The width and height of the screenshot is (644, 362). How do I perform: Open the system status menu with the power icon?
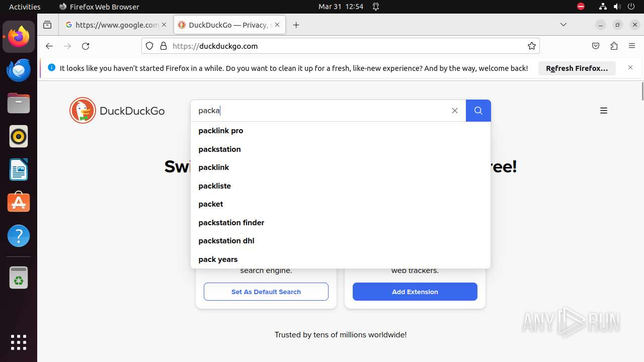coord(631,7)
